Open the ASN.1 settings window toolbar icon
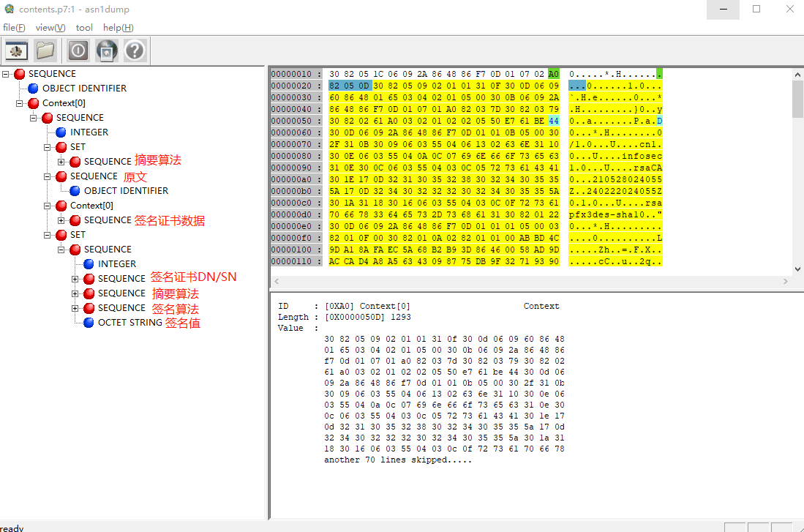804x532 pixels. tap(16, 50)
